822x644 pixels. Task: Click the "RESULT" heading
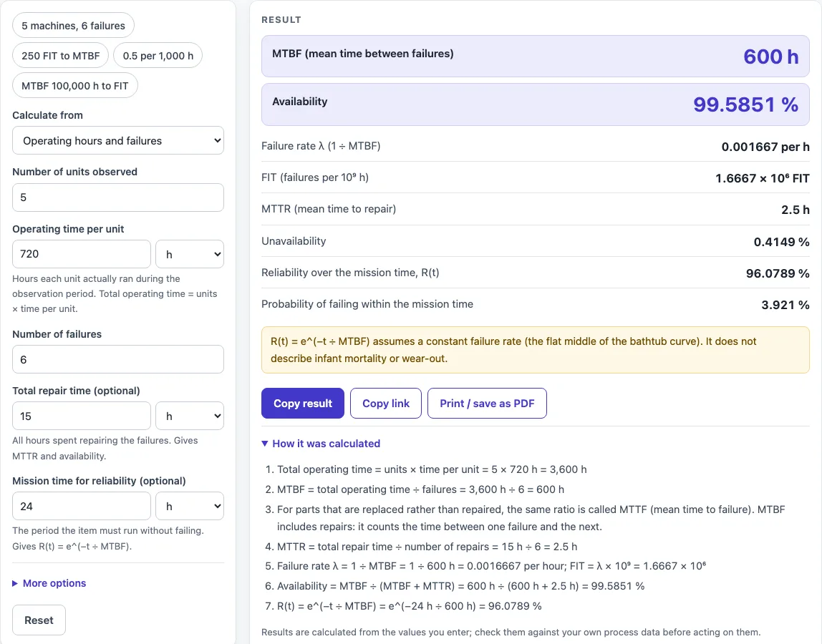coord(281,20)
